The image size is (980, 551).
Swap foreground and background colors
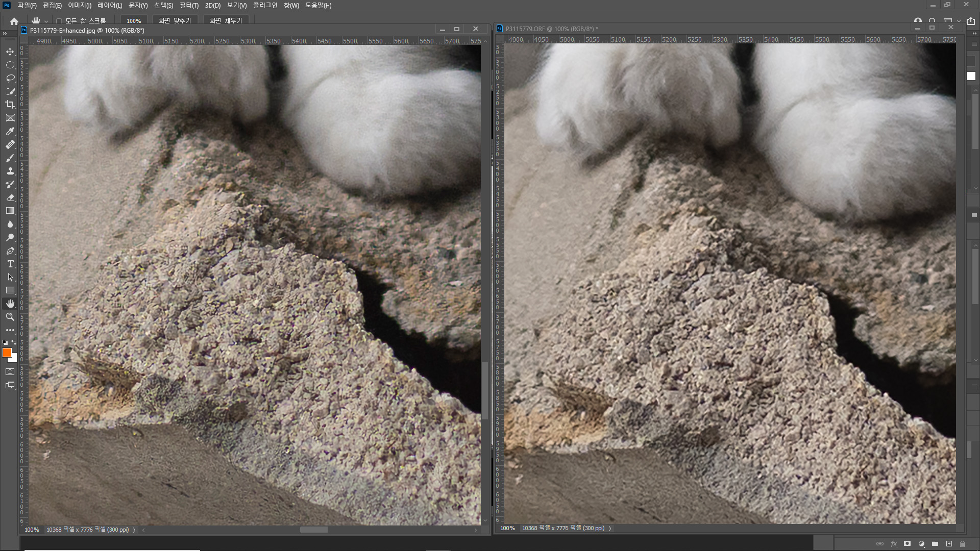point(14,342)
